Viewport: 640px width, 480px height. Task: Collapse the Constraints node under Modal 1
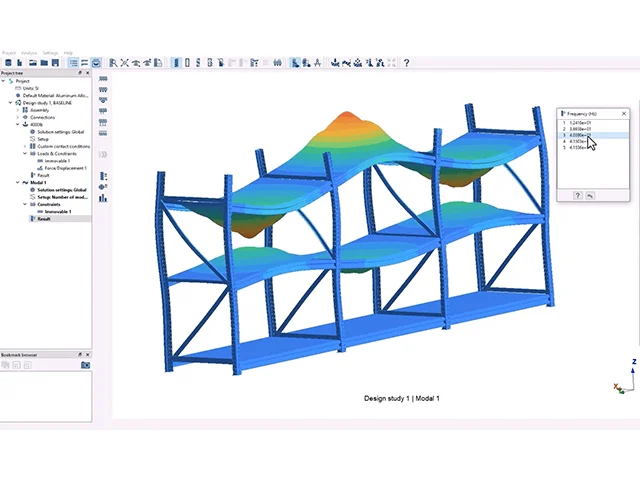coord(25,204)
